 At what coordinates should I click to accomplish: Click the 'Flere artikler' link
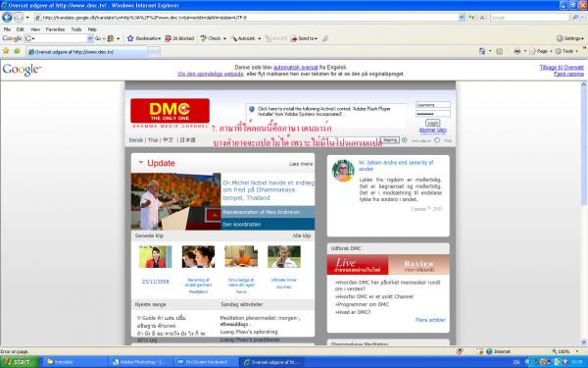tap(430, 320)
